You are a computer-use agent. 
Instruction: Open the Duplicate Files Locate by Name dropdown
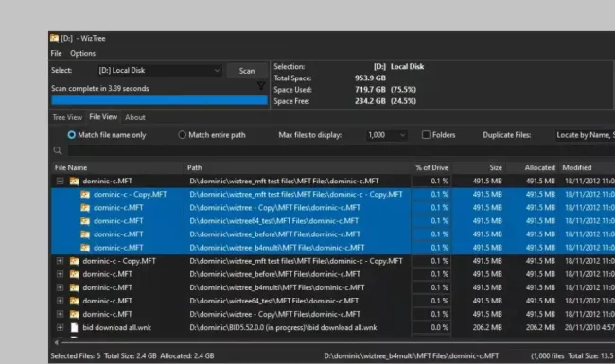[585, 135]
